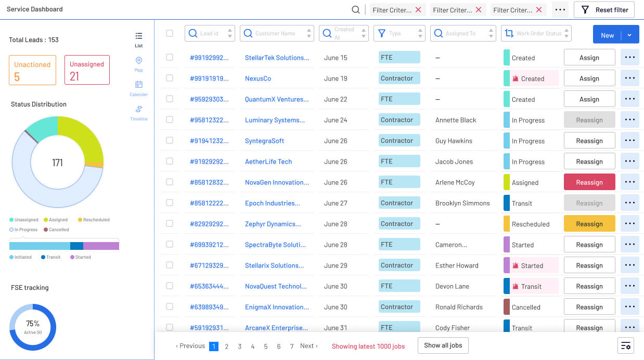Open lead link #99192992

click(x=209, y=58)
